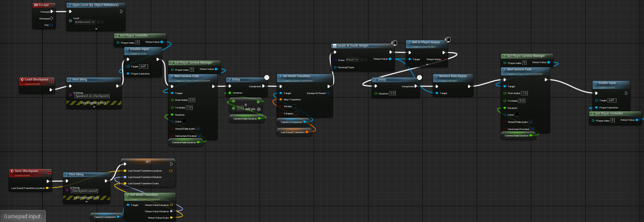Click the monitor icon on Create W Death Widget
This screenshot has width=644, height=222.
pos(394,43)
